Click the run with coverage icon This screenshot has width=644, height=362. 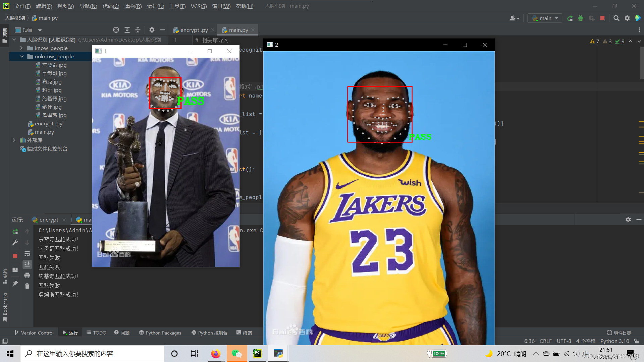tap(592, 18)
